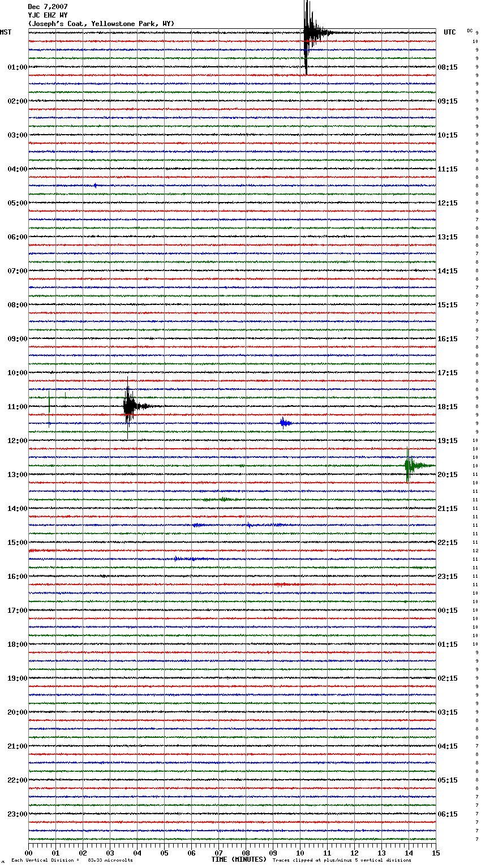Click the 20:00 MST time label

18,712
